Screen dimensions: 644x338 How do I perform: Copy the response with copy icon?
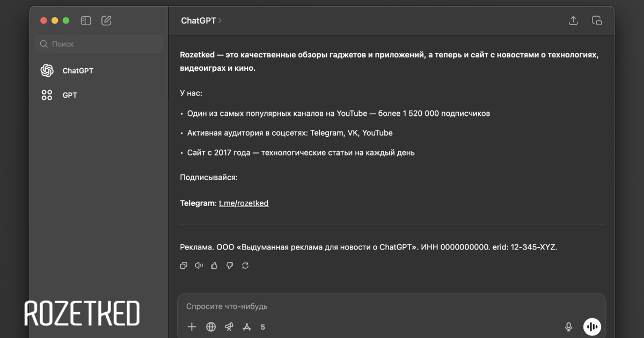[x=184, y=266]
